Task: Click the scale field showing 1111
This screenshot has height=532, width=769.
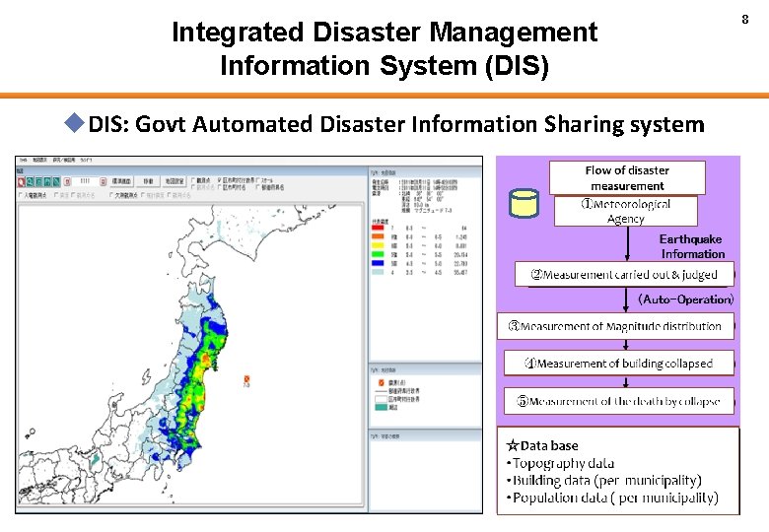Action: (85, 181)
